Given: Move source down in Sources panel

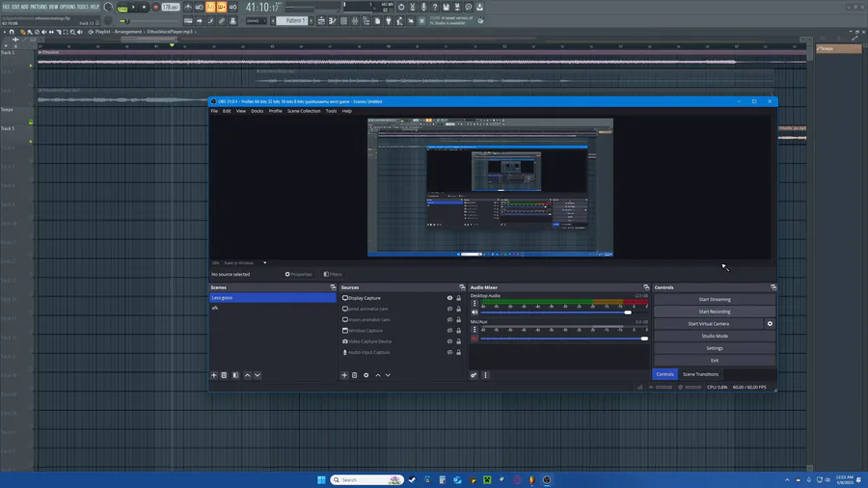Looking at the screenshot, I should pyautogui.click(x=388, y=375).
